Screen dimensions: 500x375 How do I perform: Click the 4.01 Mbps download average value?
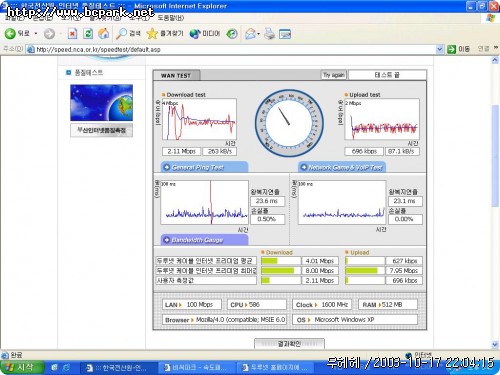(x=320, y=261)
